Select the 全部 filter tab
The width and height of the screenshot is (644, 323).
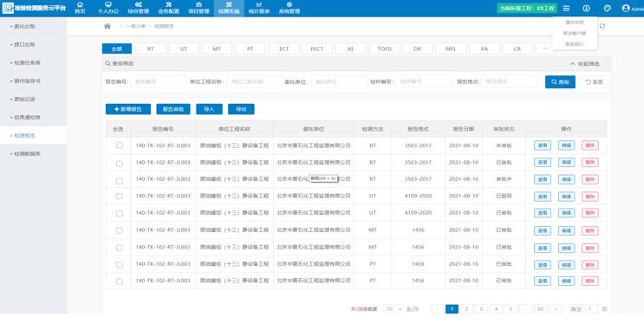(x=117, y=48)
